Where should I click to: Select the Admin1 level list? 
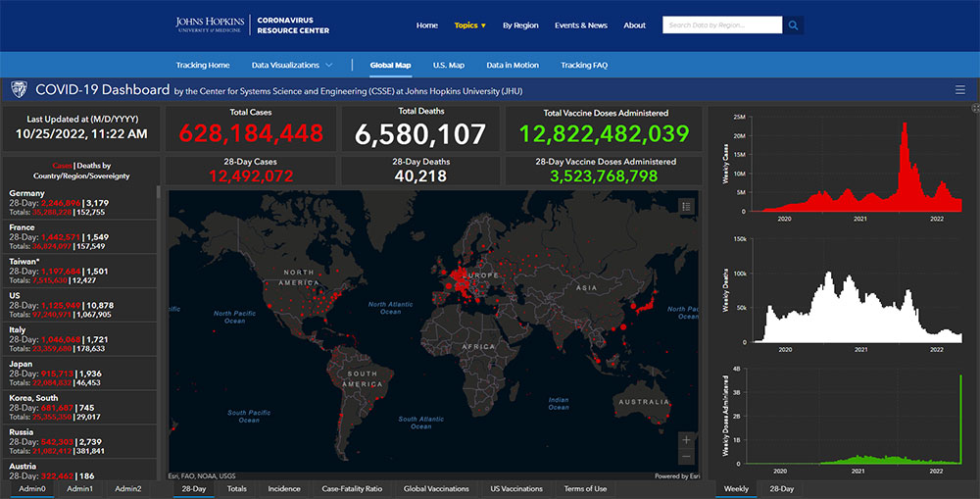79,488
